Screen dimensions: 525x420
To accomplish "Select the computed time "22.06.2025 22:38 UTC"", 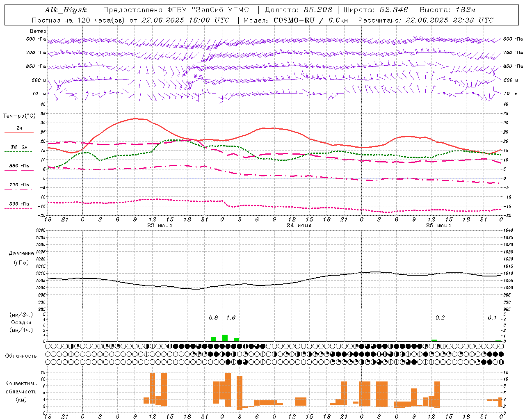I will (x=449, y=20).
